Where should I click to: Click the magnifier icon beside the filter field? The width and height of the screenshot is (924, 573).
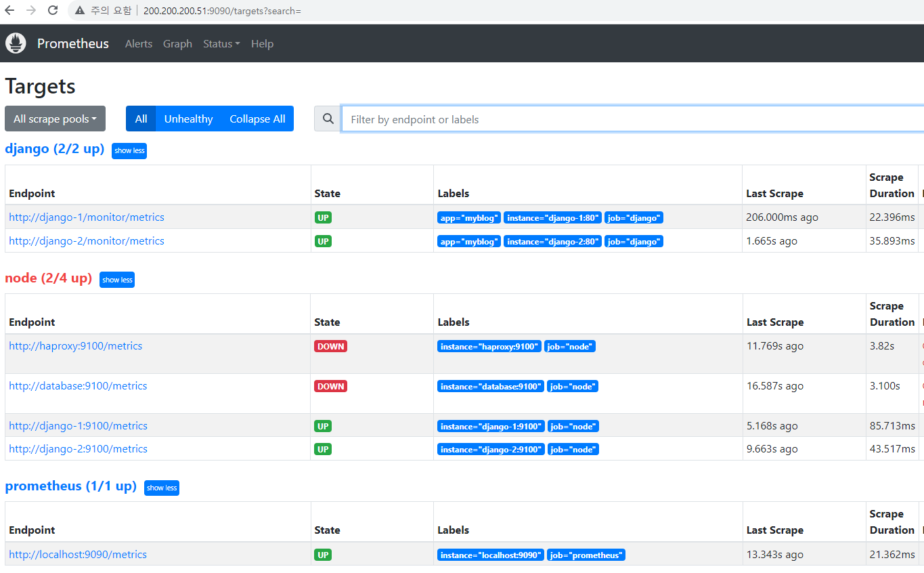coord(328,119)
